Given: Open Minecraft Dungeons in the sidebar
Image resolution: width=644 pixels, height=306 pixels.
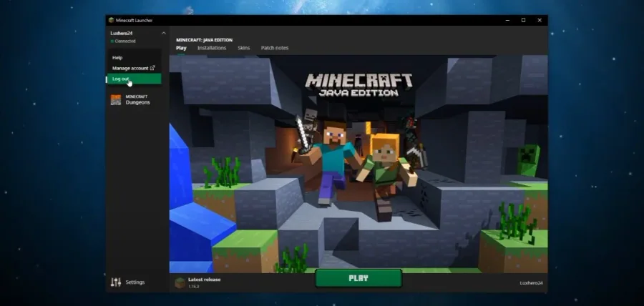Looking at the screenshot, I should [x=137, y=99].
